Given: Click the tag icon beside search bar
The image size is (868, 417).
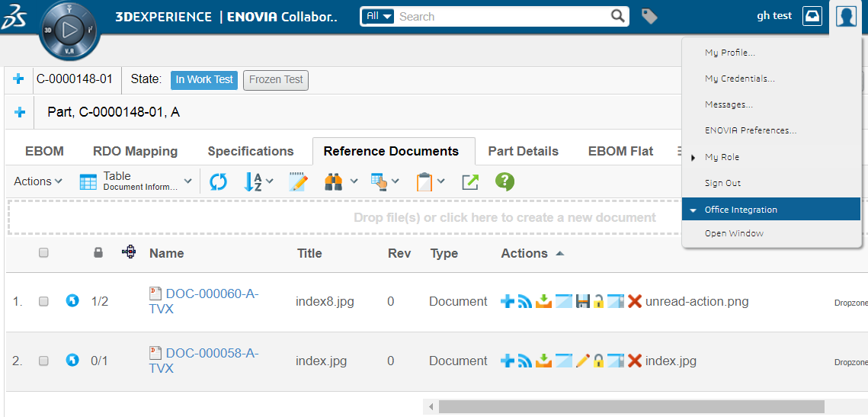Looking at the screenshot, I should click(x=649, y=16).
